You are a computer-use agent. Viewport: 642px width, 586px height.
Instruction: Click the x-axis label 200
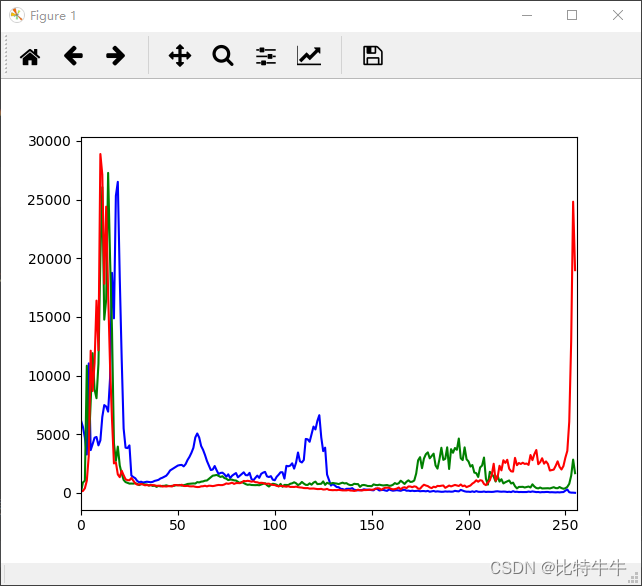(x=468, y=525)
